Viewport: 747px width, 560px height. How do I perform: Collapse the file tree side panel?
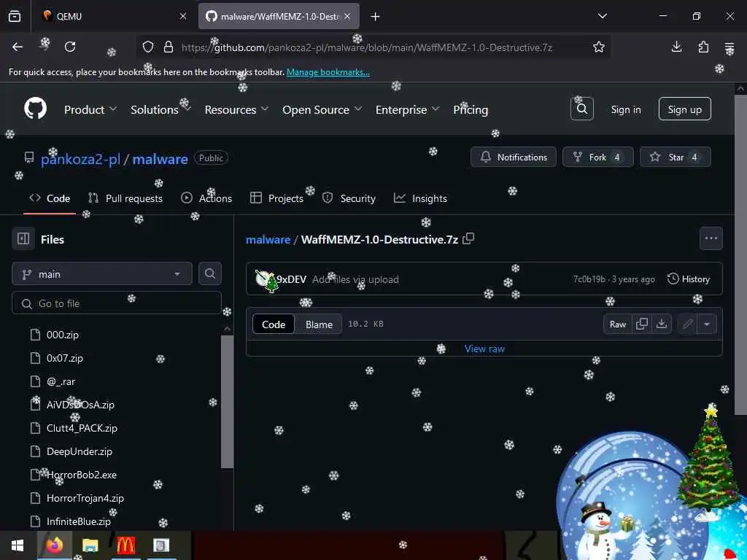pyautogui.click(x=23, y=238)
